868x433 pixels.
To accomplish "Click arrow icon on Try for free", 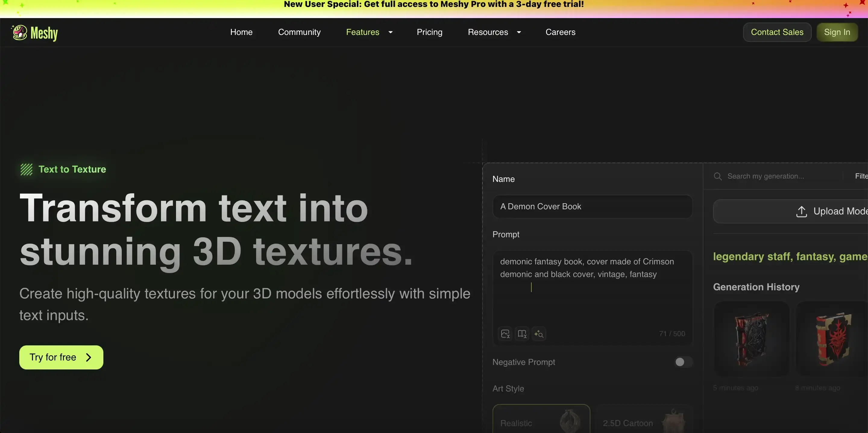I will [x=89, y=357].
